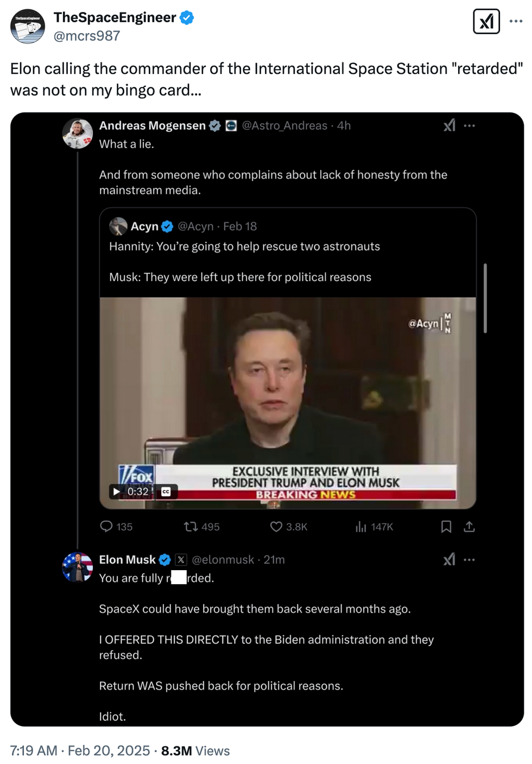The image size is (532, 764).
Task: Bookmark Andreas Mogensen's post
Action: pos(446,526)
